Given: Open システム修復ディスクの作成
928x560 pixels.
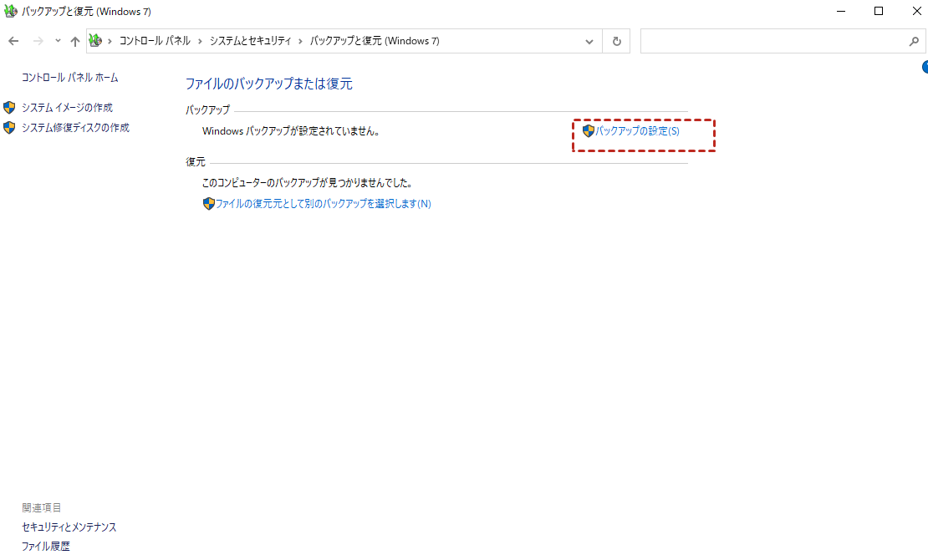Looking at the screenshot, I should [75, 127].
